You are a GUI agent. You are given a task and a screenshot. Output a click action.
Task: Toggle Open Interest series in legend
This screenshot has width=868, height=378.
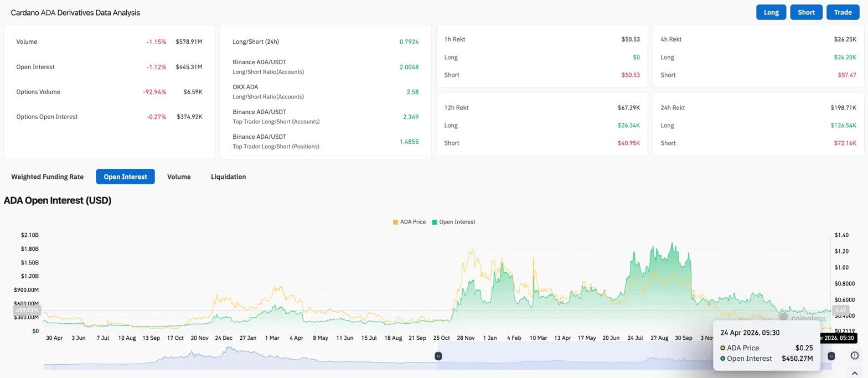457,222
